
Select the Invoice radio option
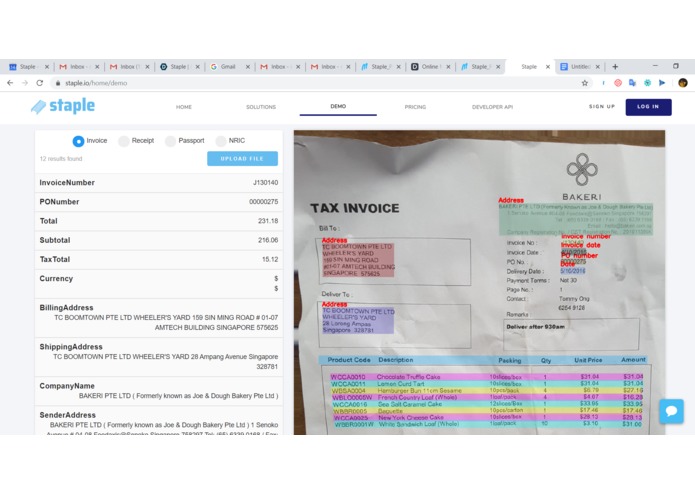pos(78,141)
